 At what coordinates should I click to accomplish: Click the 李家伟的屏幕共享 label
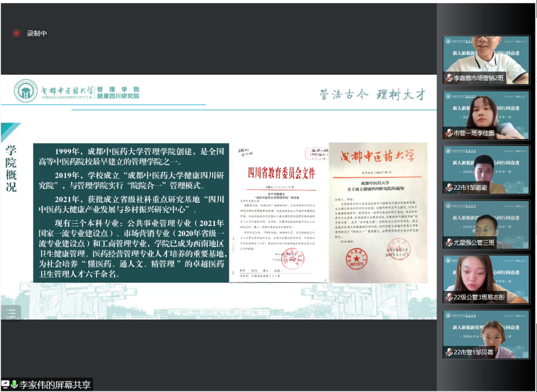coord(55,384)
